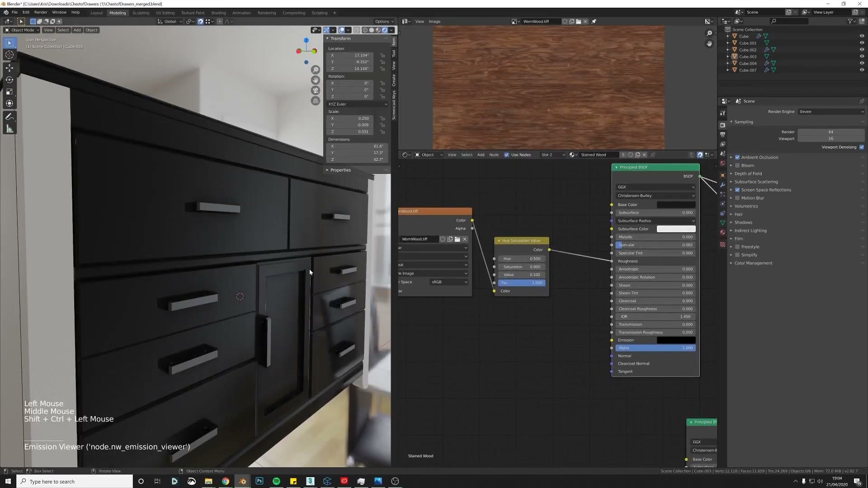The image size is (868, 488).
Task: Click the Windows search box
Action: click(75, 481)
